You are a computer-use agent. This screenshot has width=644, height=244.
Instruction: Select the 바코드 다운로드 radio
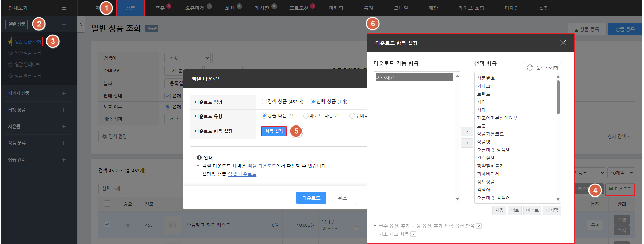[306, 116]
